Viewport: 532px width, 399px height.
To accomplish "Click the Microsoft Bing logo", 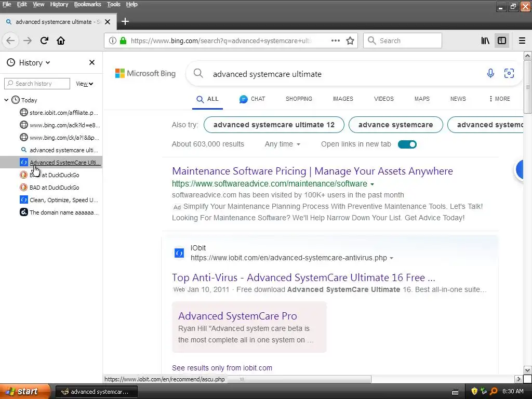I will [x=145, y=73].
